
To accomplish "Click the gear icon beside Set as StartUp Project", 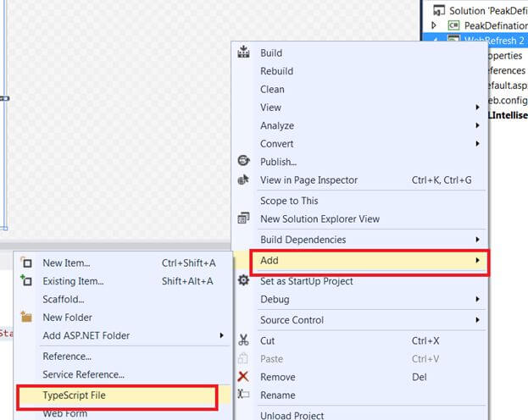I will (243, 280).
